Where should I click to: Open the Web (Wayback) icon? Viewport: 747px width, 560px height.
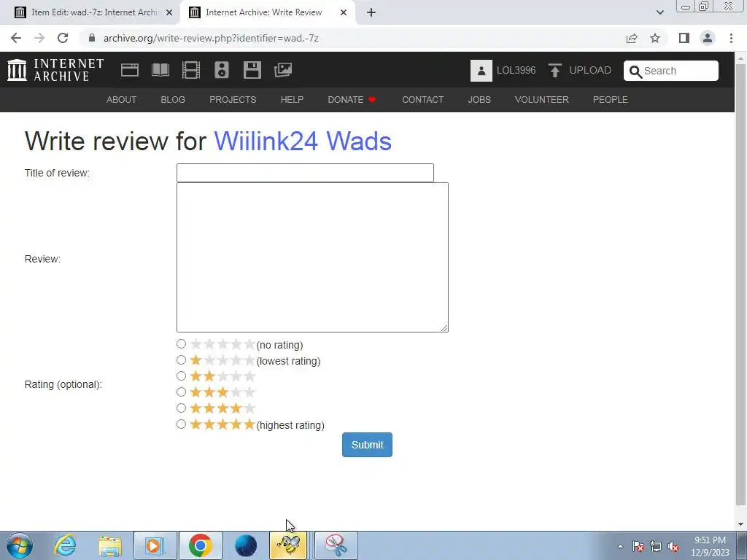click(x=130, y=70)
